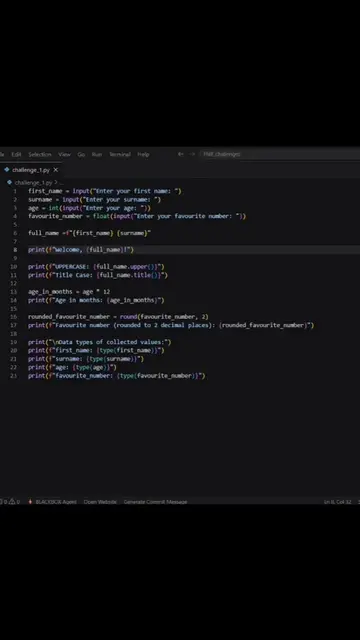Click line number 8 in the gutter
Screen dimensions: 360x640
pos(15,250)
